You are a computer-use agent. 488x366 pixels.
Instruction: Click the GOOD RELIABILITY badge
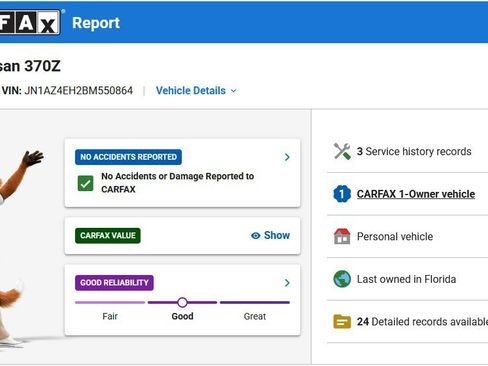tap(114, 283)
